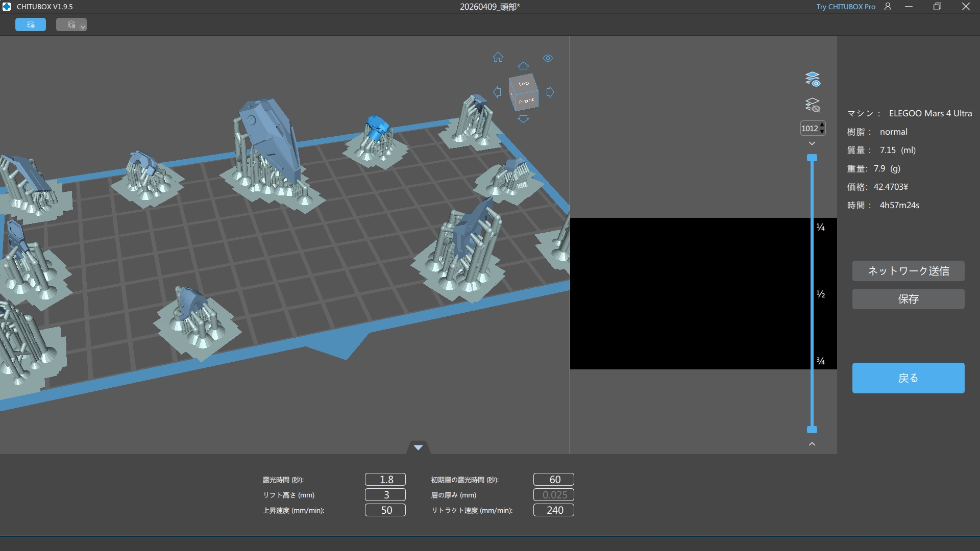Enable show-all-layers eye icon

pyautogui.click(x=812, y=79)
